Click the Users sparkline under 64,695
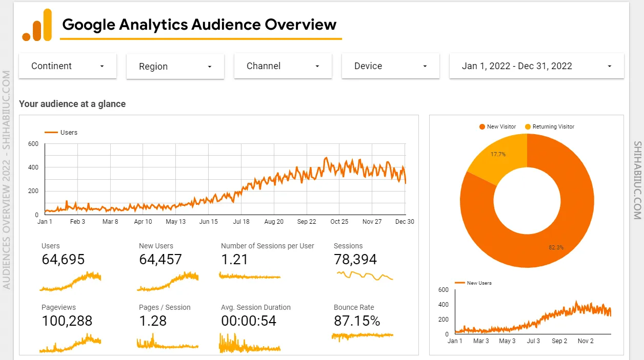Viewport: 644px width, 360px height. tap(70, 282)
